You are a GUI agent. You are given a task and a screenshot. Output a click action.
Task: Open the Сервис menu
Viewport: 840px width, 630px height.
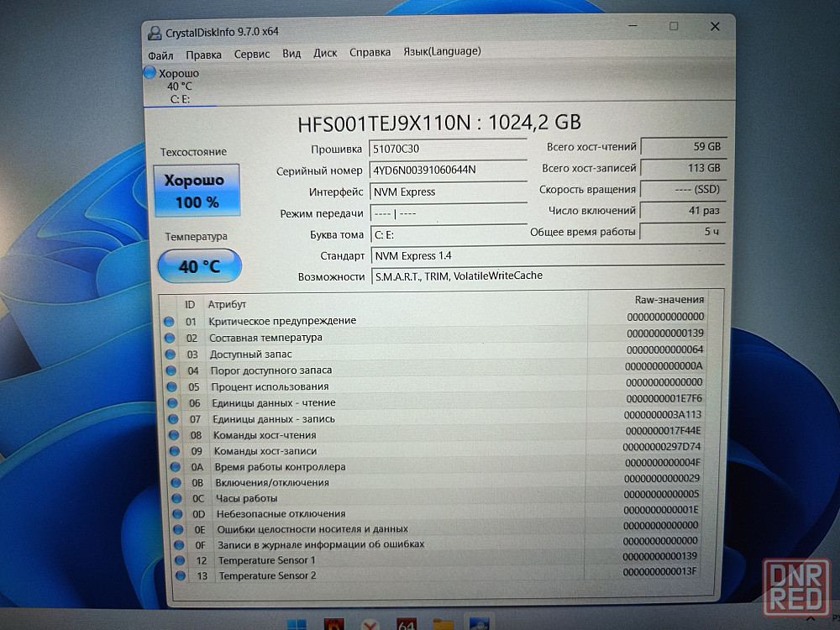click(252, 55)
